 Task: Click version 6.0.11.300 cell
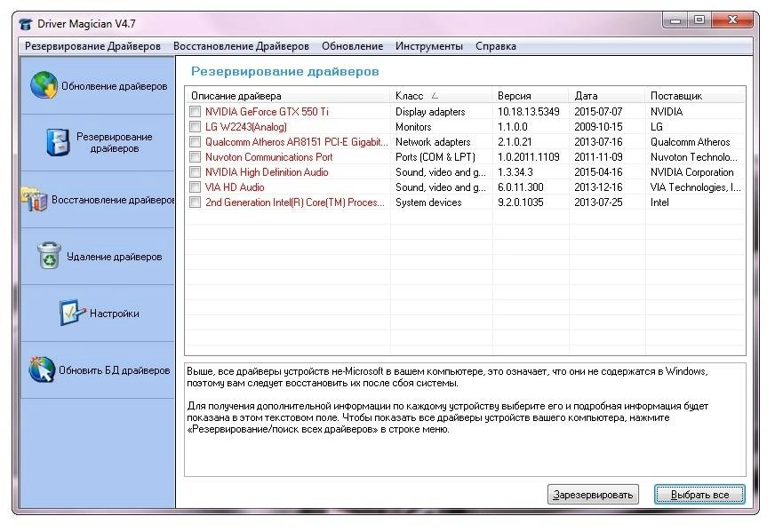521,187
